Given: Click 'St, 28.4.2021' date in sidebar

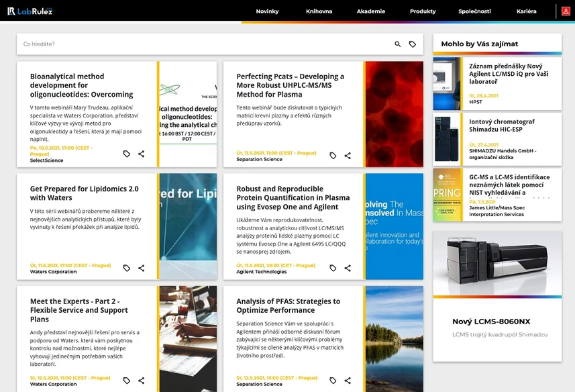Looking at the screenshot, I should tap(484, 96).
